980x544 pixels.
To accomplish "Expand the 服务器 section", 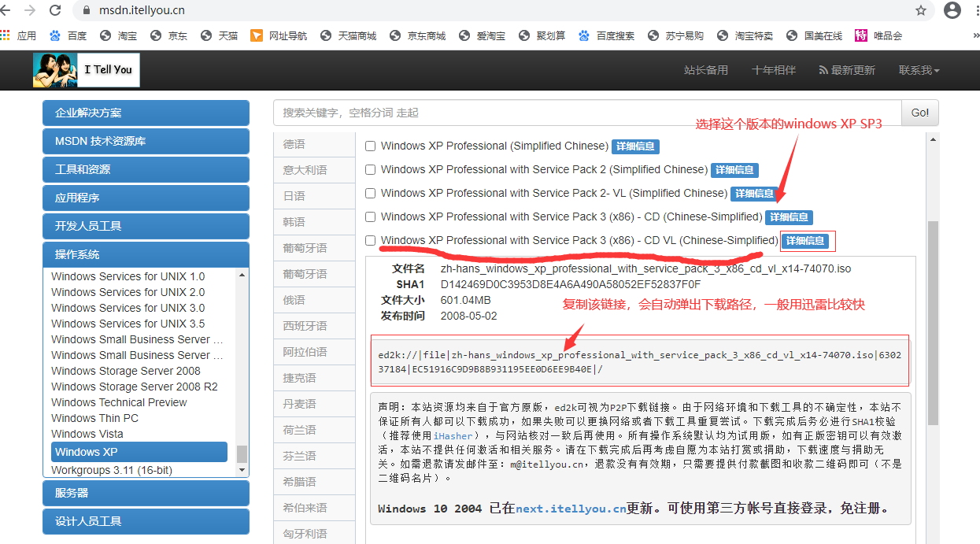I will [146, 493].
